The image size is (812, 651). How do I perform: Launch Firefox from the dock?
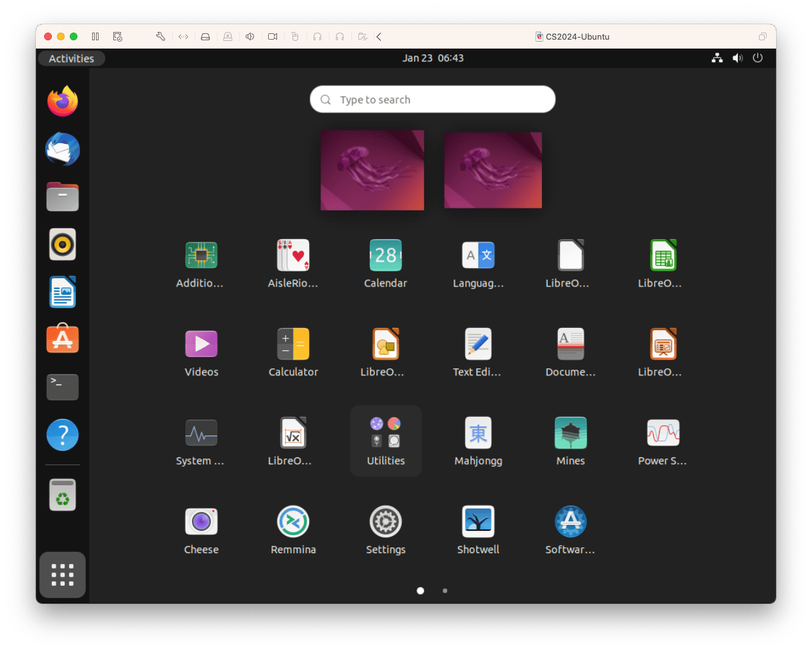pos(62,100)
